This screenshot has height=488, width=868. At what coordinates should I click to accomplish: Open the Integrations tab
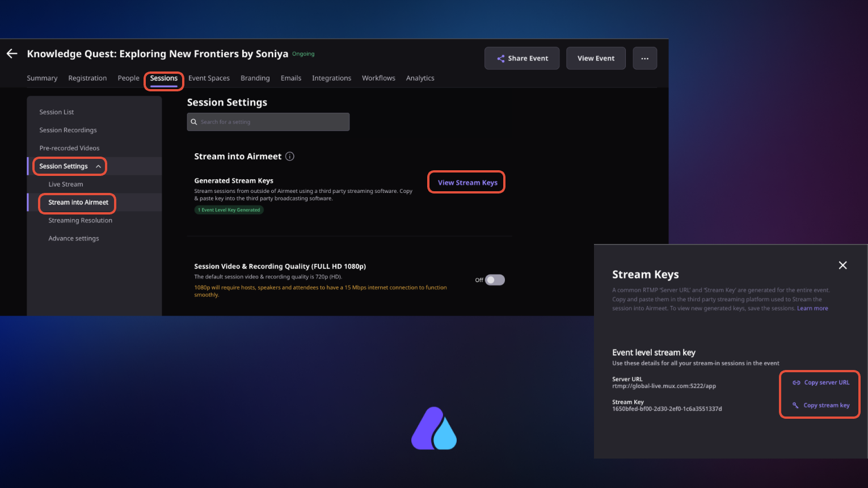tap(331, 78)
